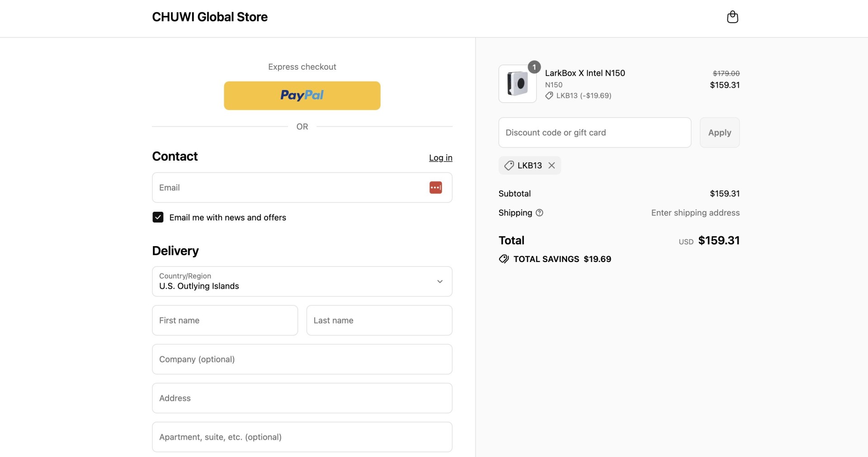868x457 pixels.
Task: Click the First name field
Action: coord(225,320)
